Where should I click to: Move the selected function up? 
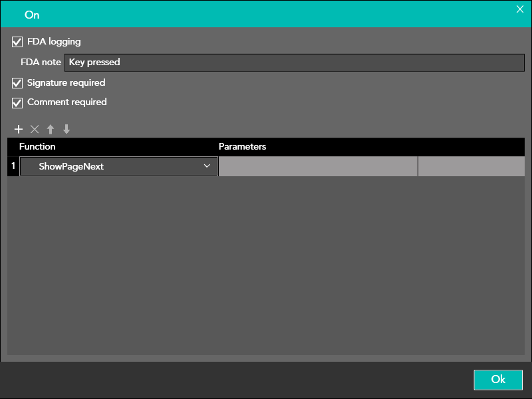[51, 130]
